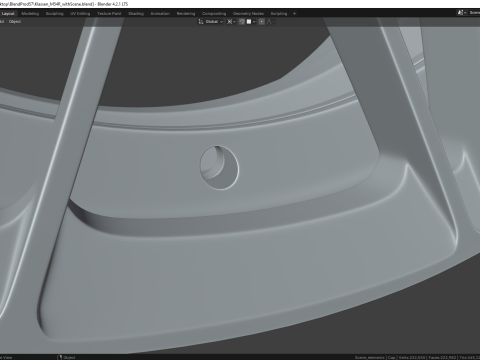Toggle proportional editing

(x=262, y=22)
